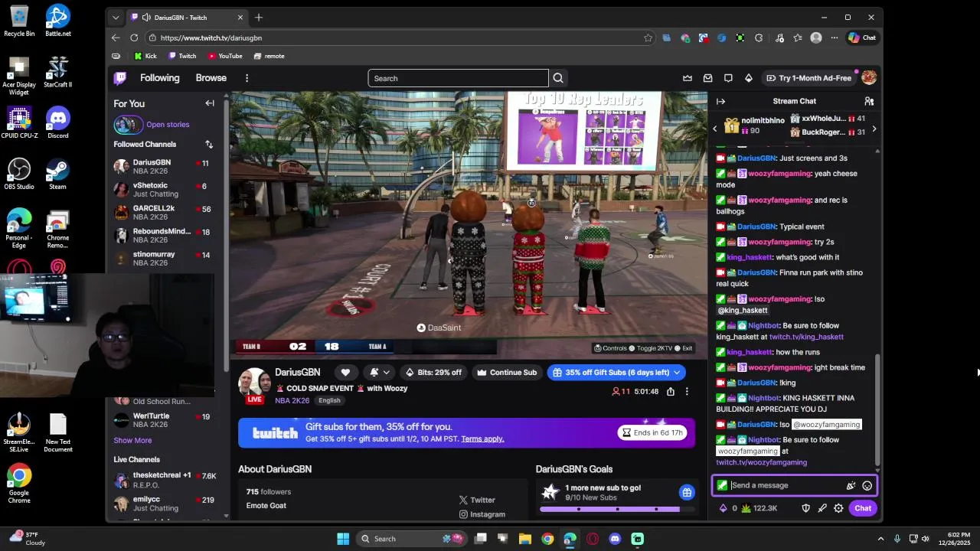The height and width of the screenshot is (551, 980).
Task: Open the gift icon in channel goals
Action: click(x=687, y=492)
